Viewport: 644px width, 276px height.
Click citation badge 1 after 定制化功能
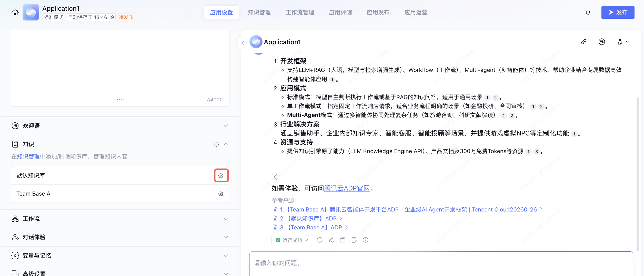coord(574,134)
